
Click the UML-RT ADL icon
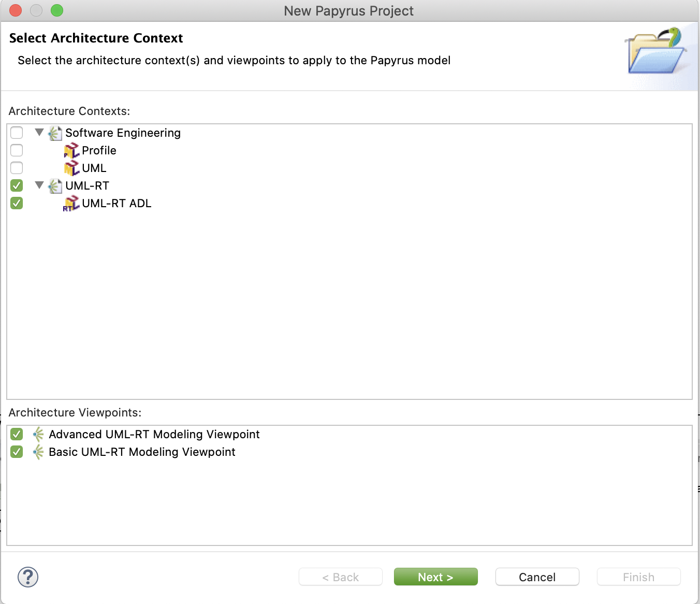[71, 204]
